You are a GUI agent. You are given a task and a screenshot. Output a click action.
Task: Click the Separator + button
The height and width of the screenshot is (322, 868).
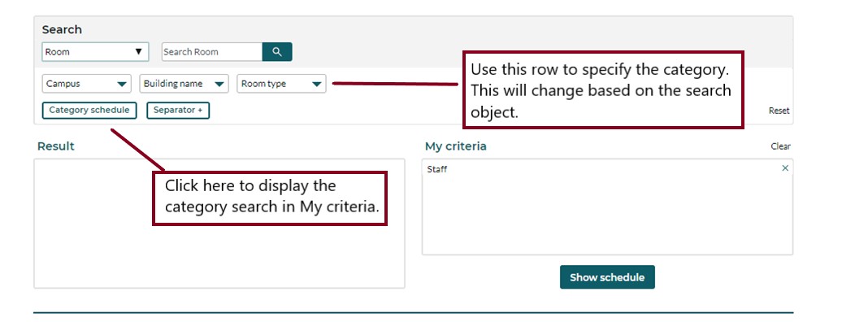point(178,111)
